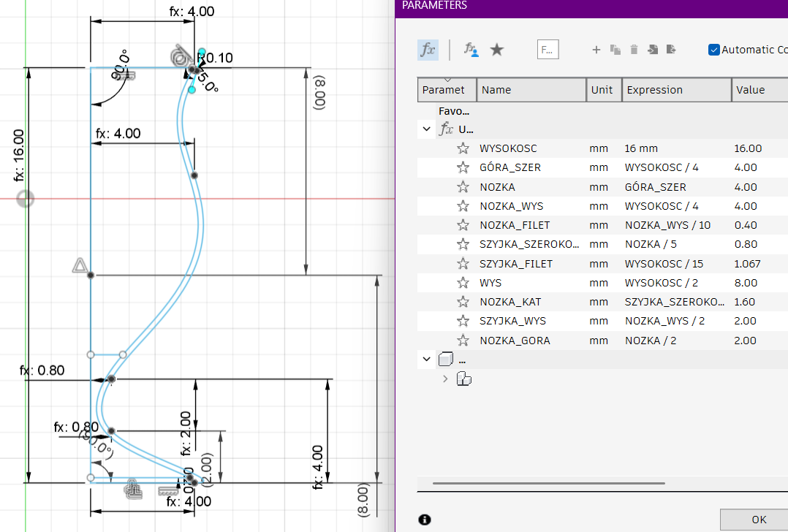
Task: Collapse the user parameters fx group
Action: point(426,129)
